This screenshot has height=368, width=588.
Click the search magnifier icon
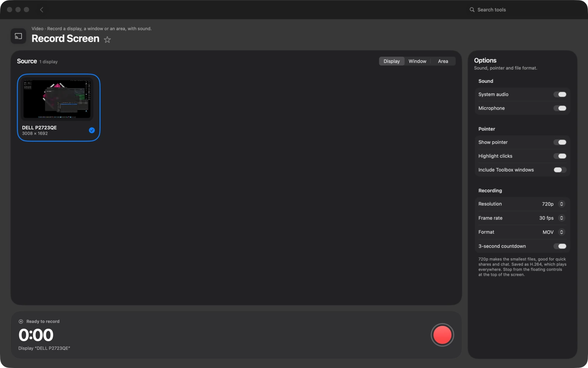point(472,10)
